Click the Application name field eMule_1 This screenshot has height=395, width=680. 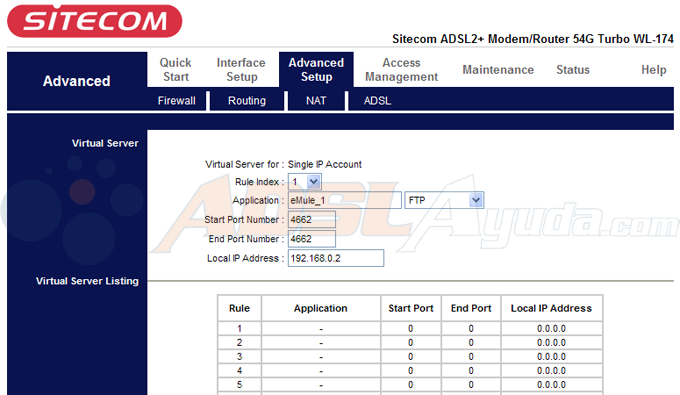[345, 200]
